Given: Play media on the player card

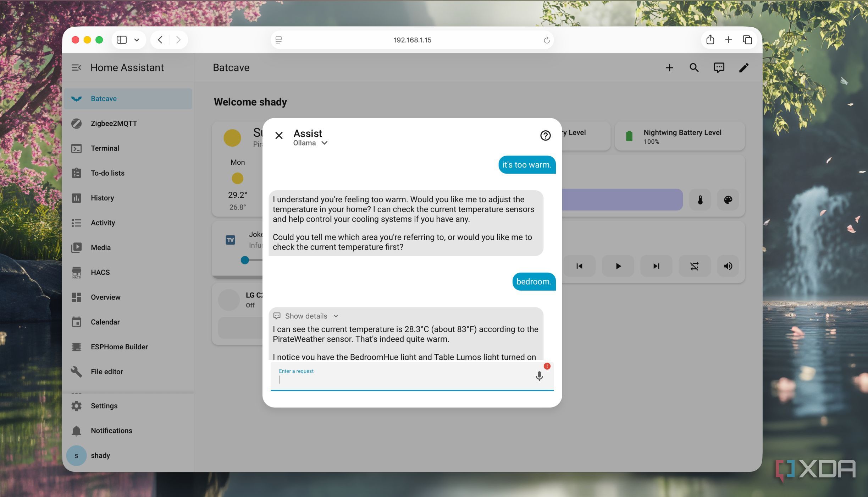Looking at the screenshot, I should [x=618, y=266].
